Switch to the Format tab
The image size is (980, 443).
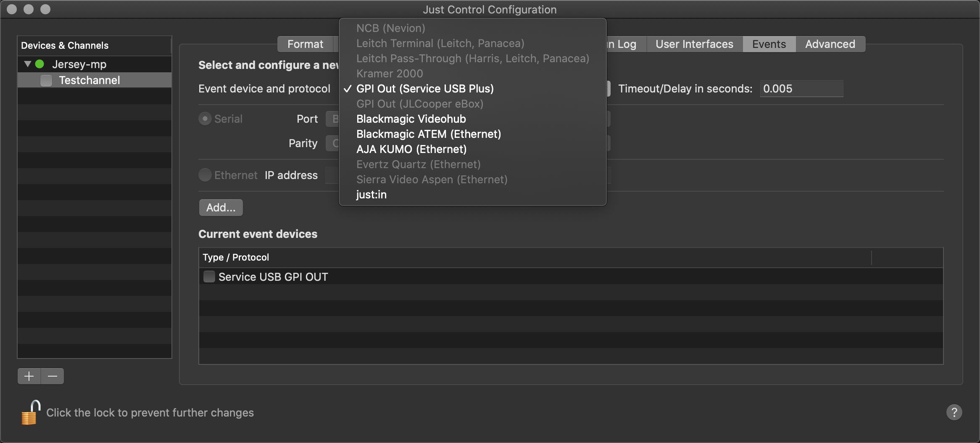coord(305,44)
